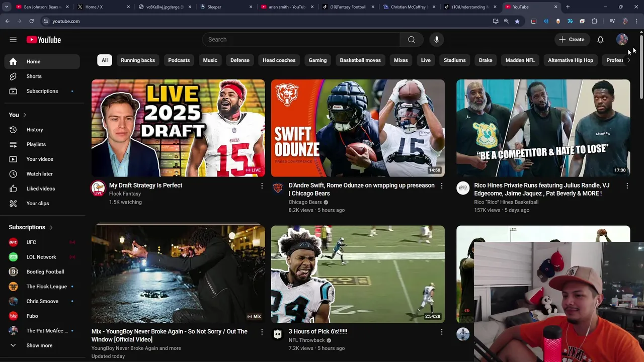Click the YouTube logo
Screen dimensions: 644x362
(44, 40)
